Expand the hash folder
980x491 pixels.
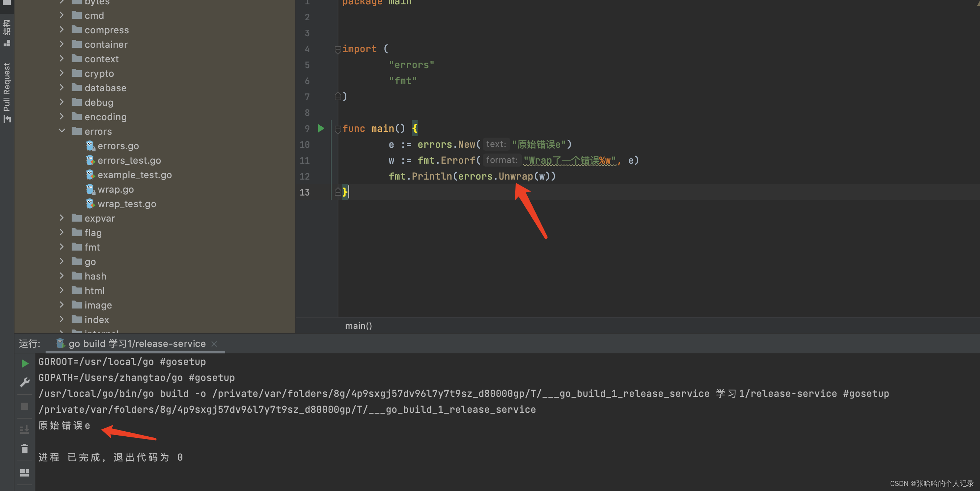(x=62, y=276)
